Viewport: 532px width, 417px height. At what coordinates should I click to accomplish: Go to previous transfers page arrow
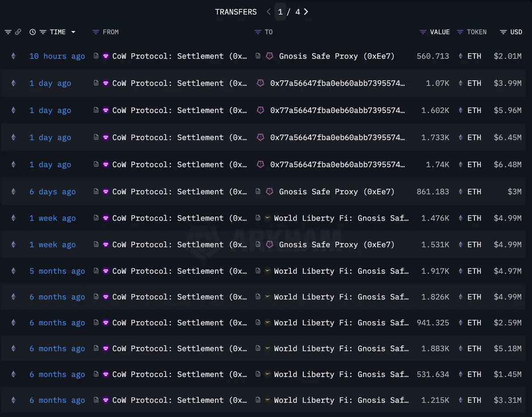(269, 12)
